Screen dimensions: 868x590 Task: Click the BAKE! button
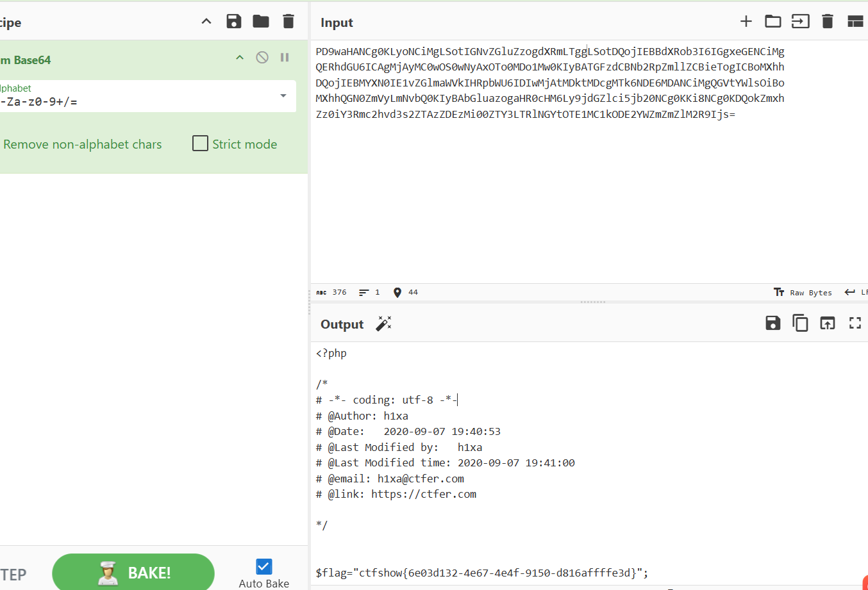(133, 572)
